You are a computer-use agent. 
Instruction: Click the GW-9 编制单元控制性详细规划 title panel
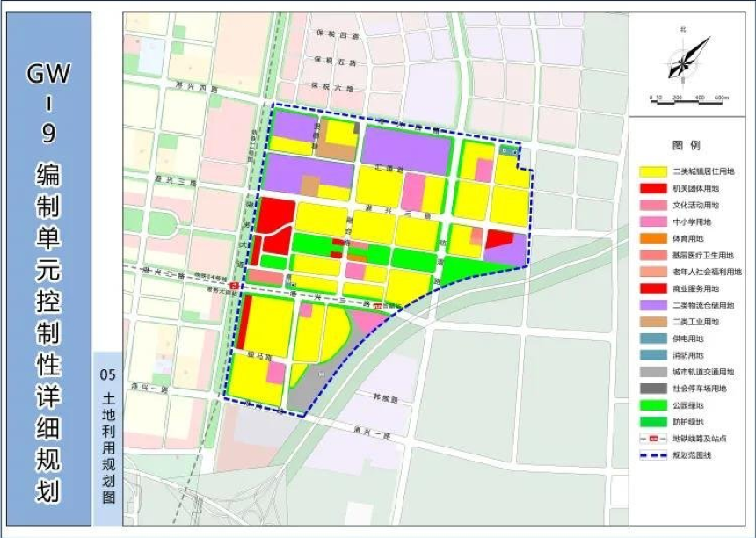(48, 268)
